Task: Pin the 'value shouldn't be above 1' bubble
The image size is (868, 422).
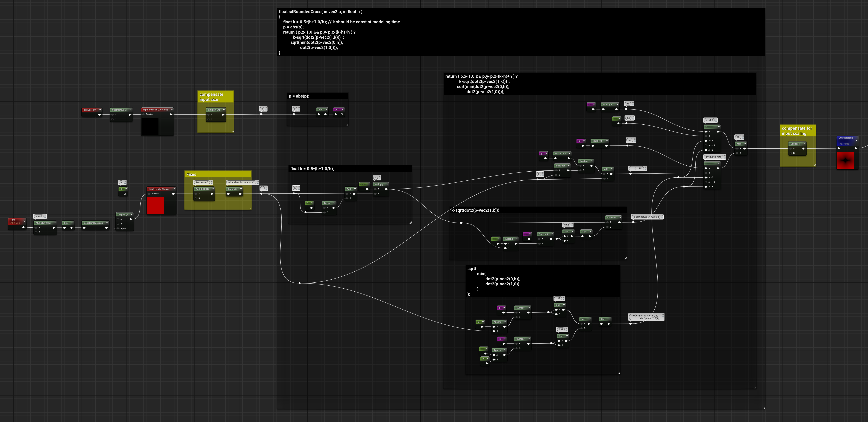Action: coord(258,181)
